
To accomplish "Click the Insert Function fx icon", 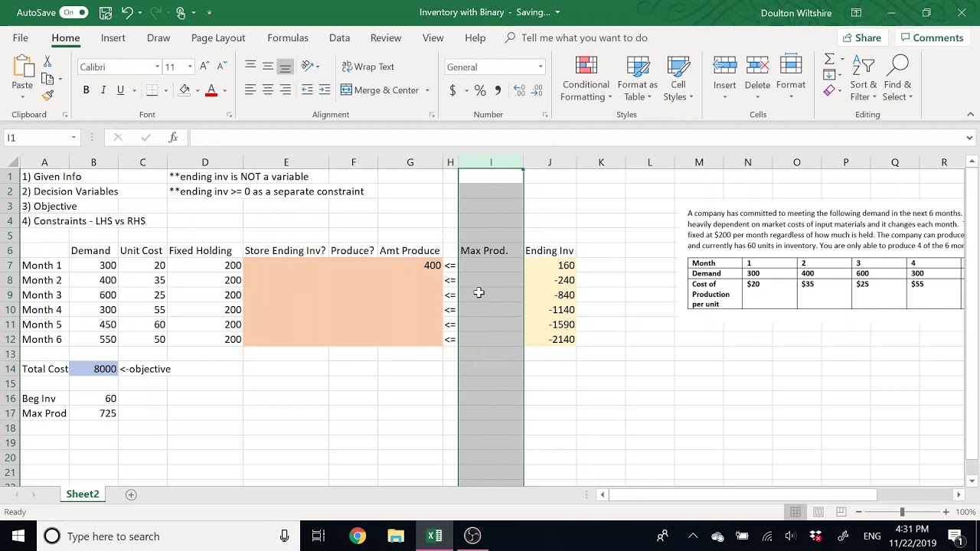I will pos(173,137).
